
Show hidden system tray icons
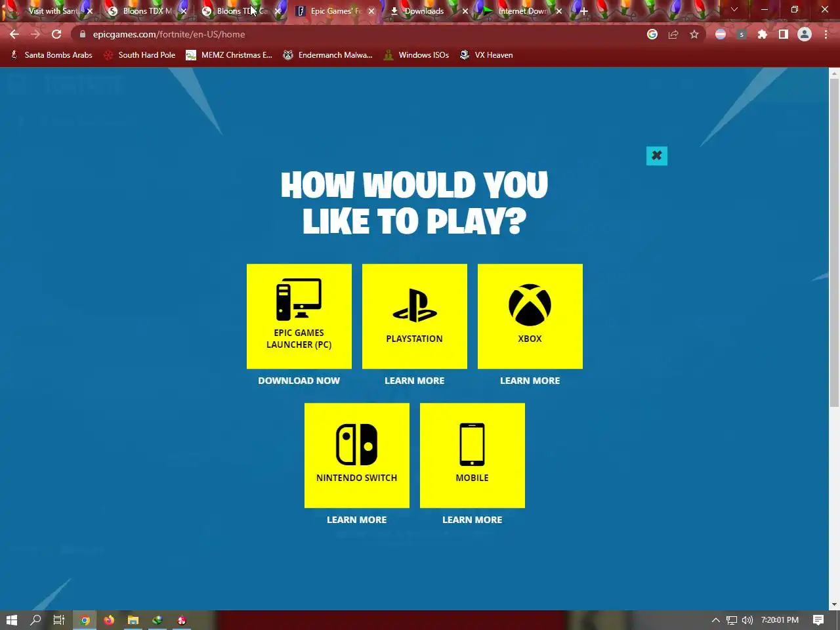pos(716,620)
